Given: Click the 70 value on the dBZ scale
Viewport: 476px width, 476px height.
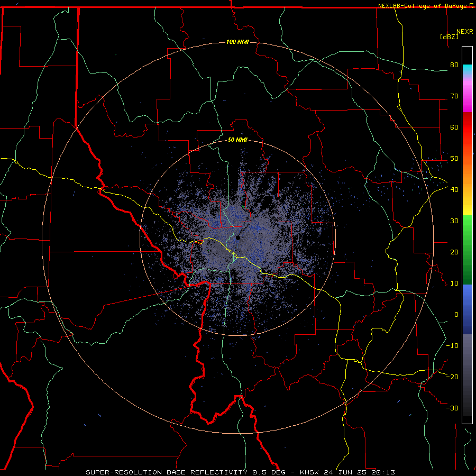Looking at the screenshot, I should tap(454, 96).
